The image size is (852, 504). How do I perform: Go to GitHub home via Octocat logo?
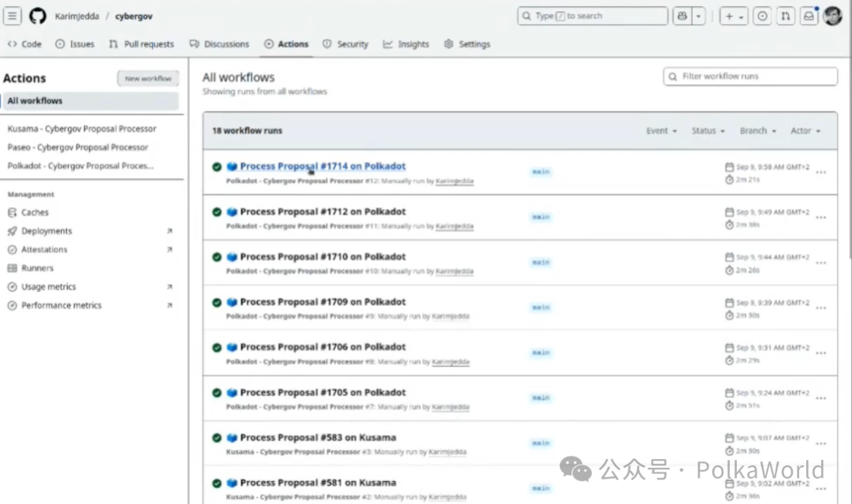38,16
